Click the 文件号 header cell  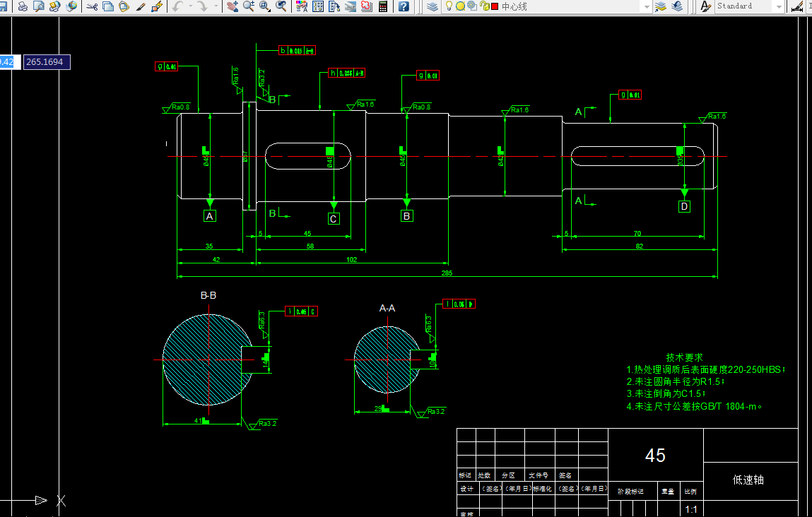click(x=539, y=475)
